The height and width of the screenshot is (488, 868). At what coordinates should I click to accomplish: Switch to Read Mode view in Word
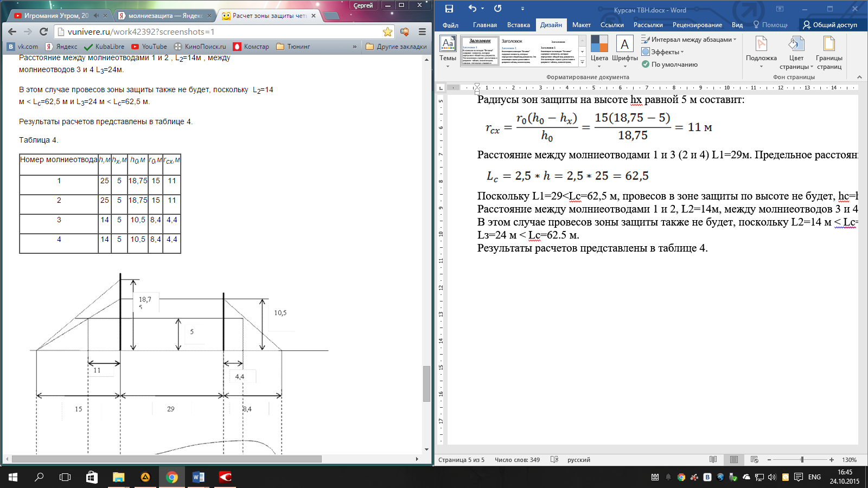(713, 460)
